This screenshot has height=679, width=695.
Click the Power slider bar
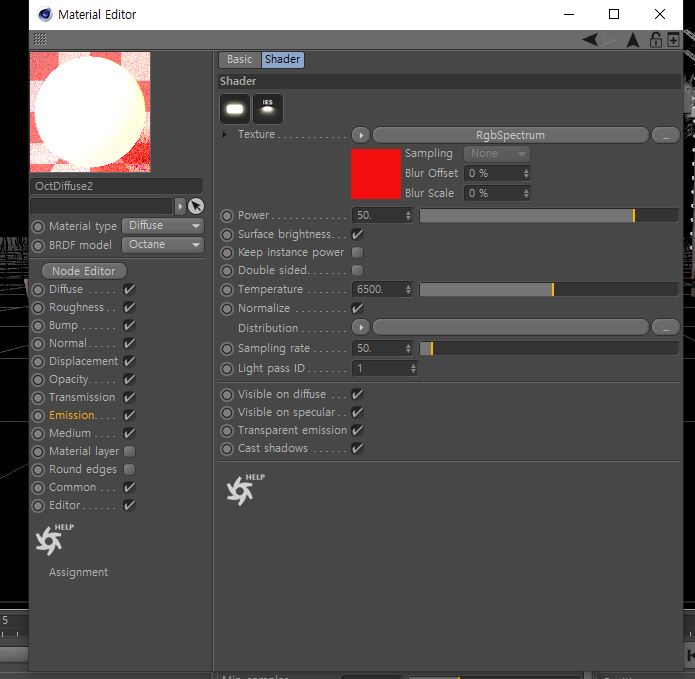549,216
